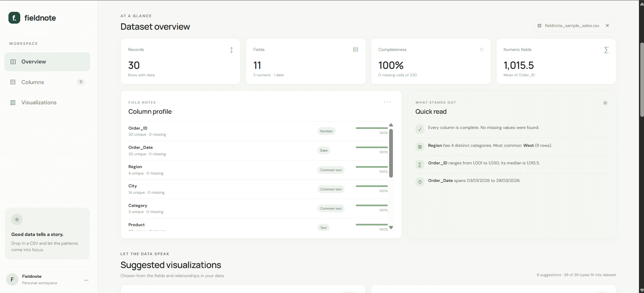
Task: Click the Order_ID completeness progress bar
Action: tap(372, 128)
